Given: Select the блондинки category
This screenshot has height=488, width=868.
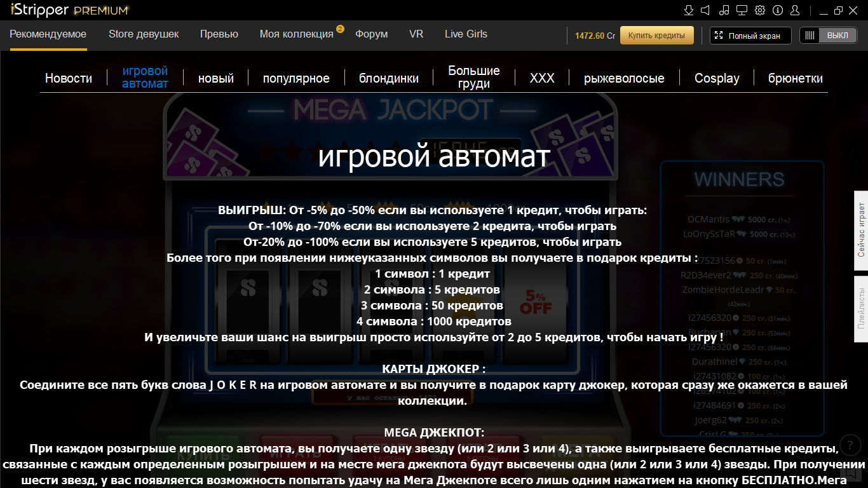Looking at the screenshot, I should click(x=389, y=78).
